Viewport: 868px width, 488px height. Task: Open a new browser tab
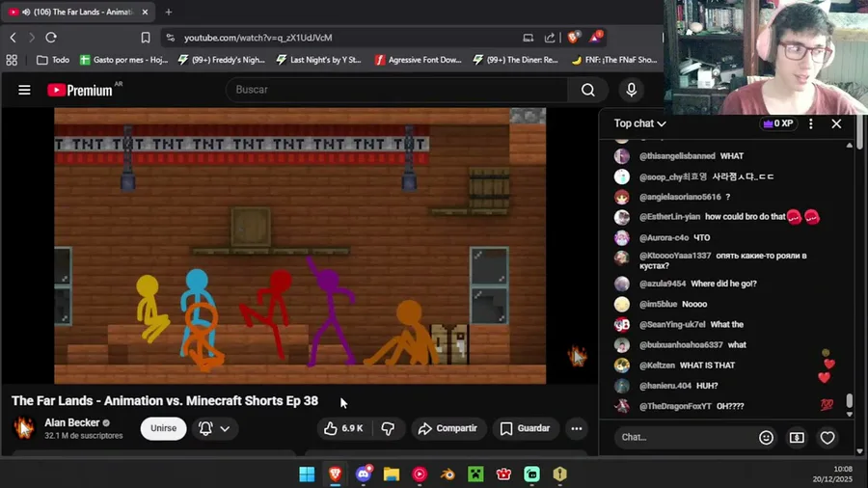[169, 12]
